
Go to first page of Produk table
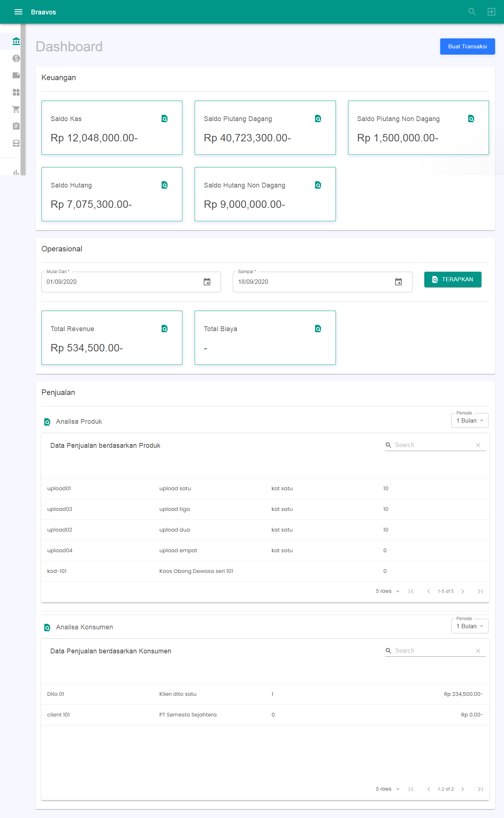pyautogui.click(x=411, y=591)
